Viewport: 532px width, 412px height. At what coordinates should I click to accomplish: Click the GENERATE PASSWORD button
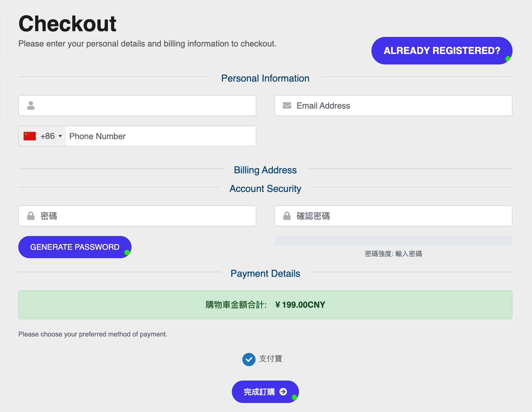click(75, 247)
